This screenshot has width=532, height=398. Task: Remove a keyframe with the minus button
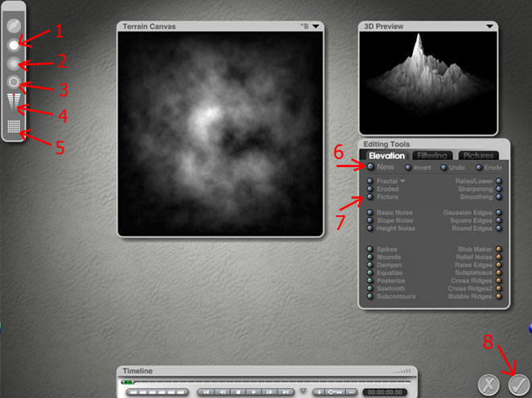(x=352, y=392)
